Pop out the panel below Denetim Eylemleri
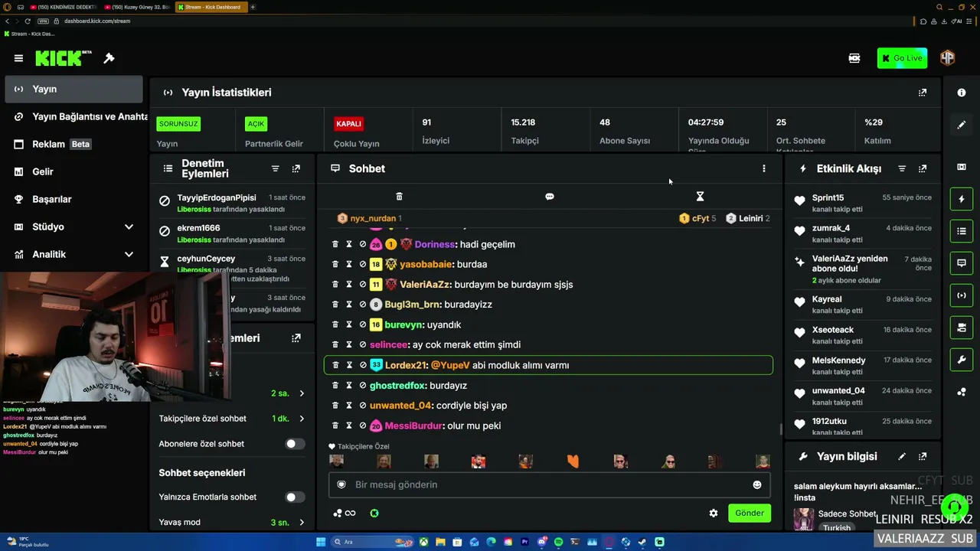 [296, 338]
